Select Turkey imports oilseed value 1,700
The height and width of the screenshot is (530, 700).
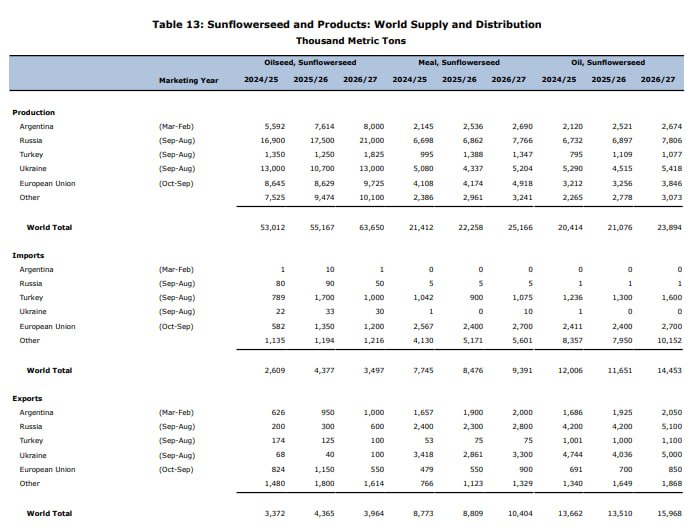324,297
